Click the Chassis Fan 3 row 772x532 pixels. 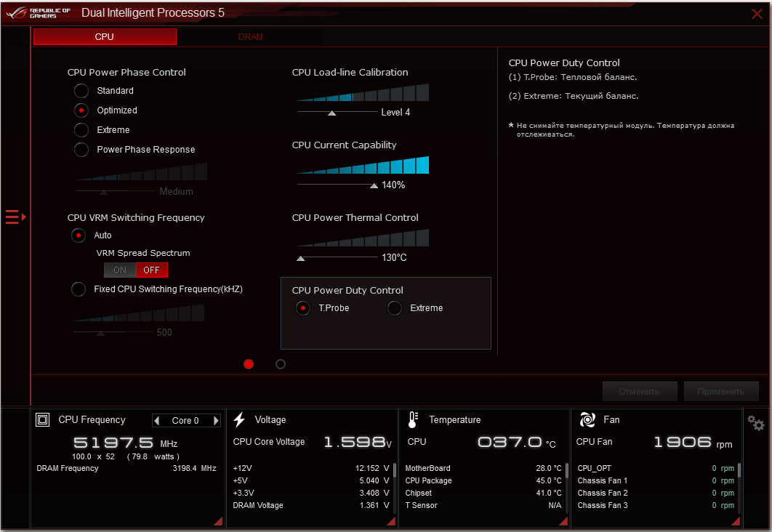click(656, 505)
